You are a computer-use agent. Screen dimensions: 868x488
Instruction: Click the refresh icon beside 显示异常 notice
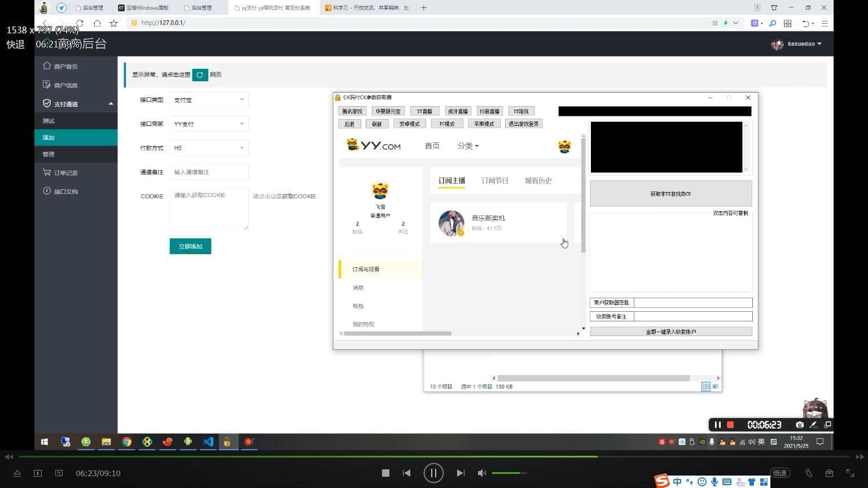coord(200,75)
